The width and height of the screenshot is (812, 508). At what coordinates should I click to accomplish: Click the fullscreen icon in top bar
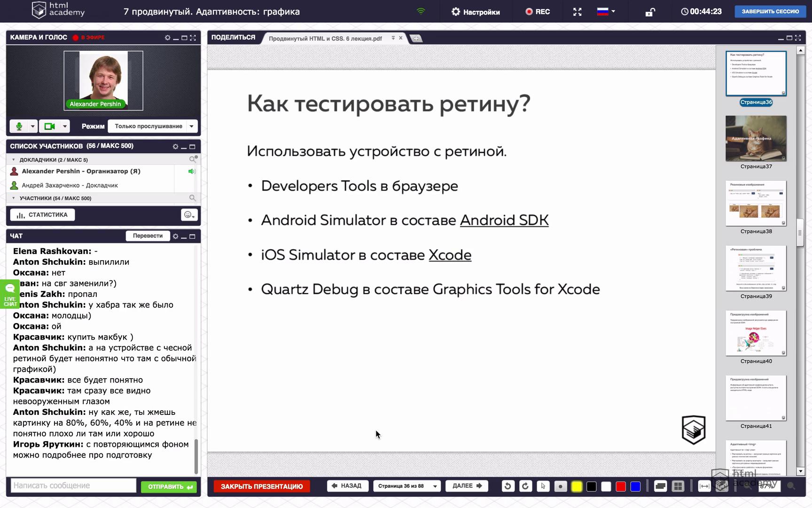tap(578, 12)
